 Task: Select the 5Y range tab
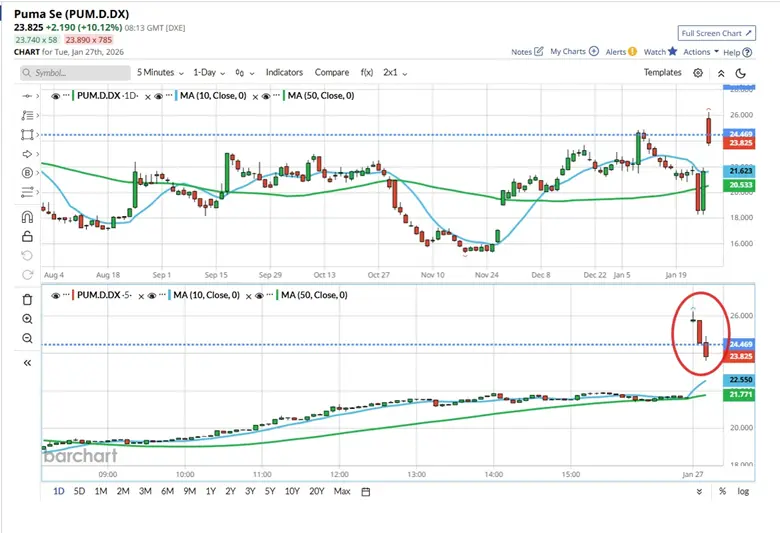click(x=270, y=491)
